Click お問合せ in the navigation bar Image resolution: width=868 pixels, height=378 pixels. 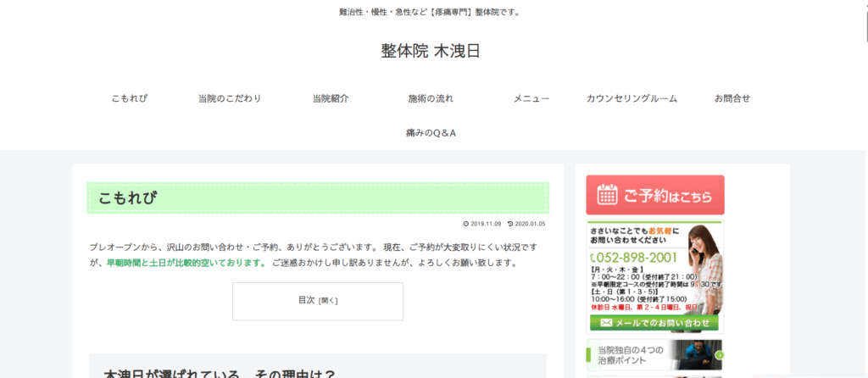732,98
